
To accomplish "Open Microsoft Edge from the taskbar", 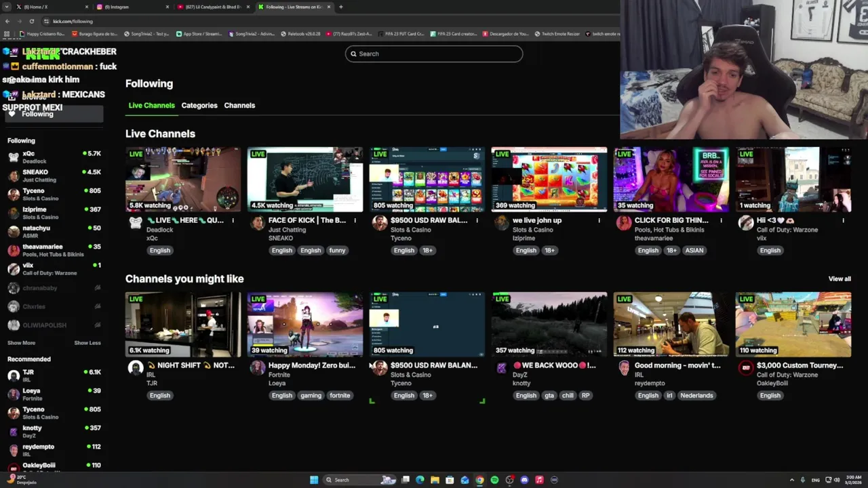I will 420,480.
